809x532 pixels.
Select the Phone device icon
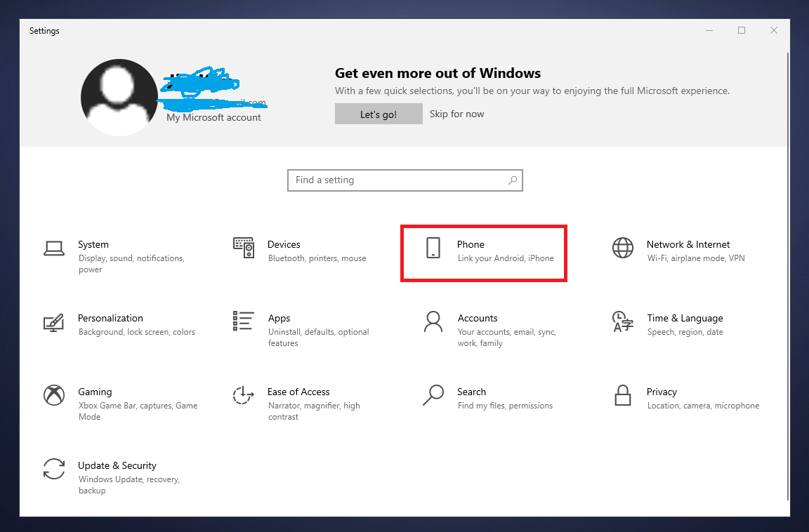coord(433,248)
